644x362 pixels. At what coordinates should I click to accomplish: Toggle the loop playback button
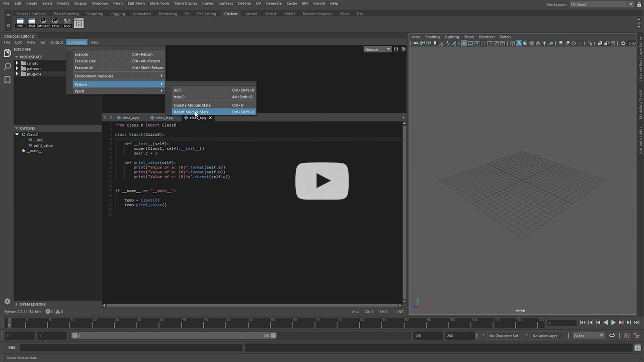tap(612, 335)
